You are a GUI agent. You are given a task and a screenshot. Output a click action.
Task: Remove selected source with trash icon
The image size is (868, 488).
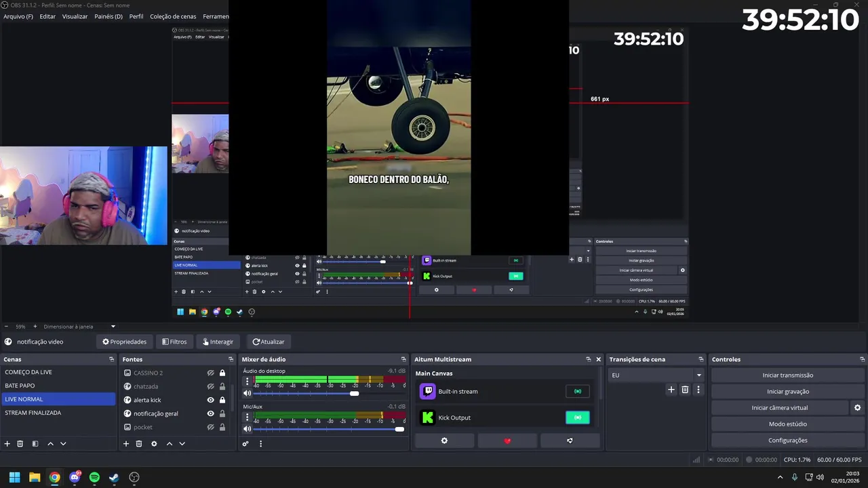coord(139,444)
